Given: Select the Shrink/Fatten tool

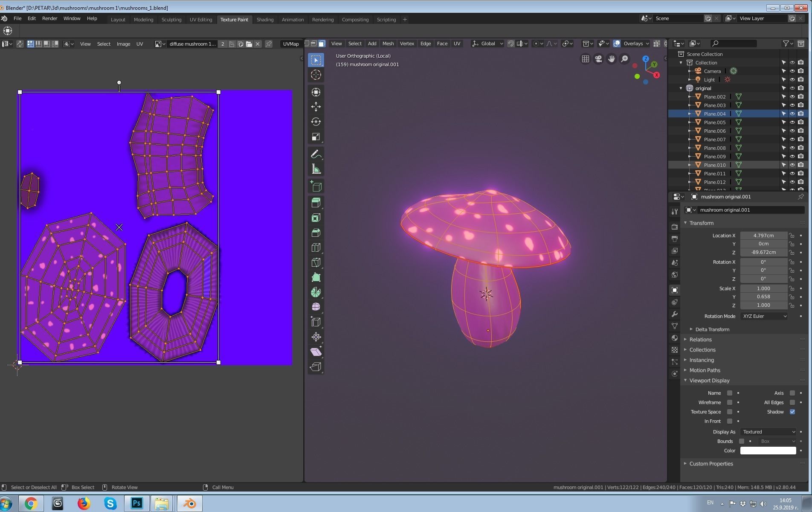Looking at the screenshot, I should [x=316, y=337].
